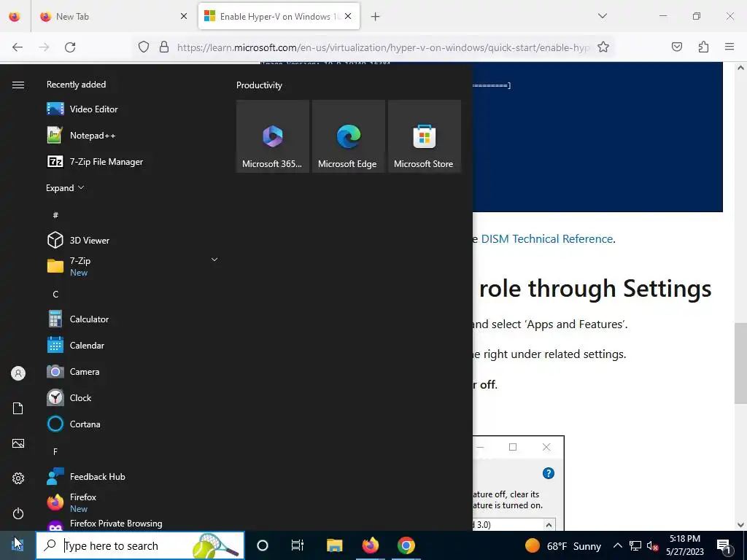747x560 pixels.
Task: Open Documents from Start sidebar
Action: click(18, 408)
